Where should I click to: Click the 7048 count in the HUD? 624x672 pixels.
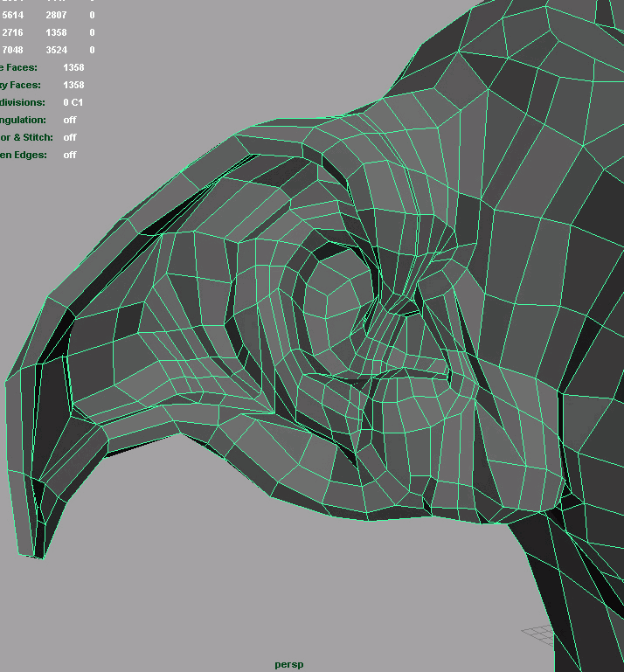pyautogui.click(x=12, y=50)
